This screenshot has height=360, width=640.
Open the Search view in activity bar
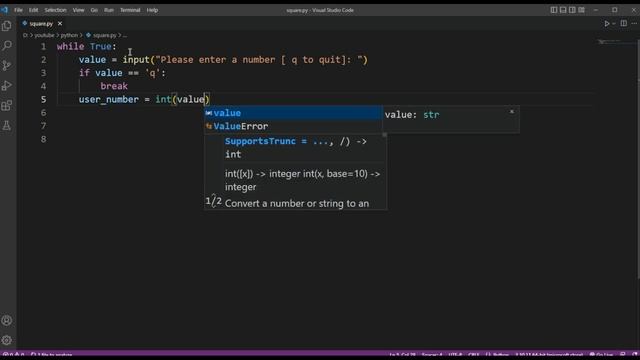[x=7, y=46]
